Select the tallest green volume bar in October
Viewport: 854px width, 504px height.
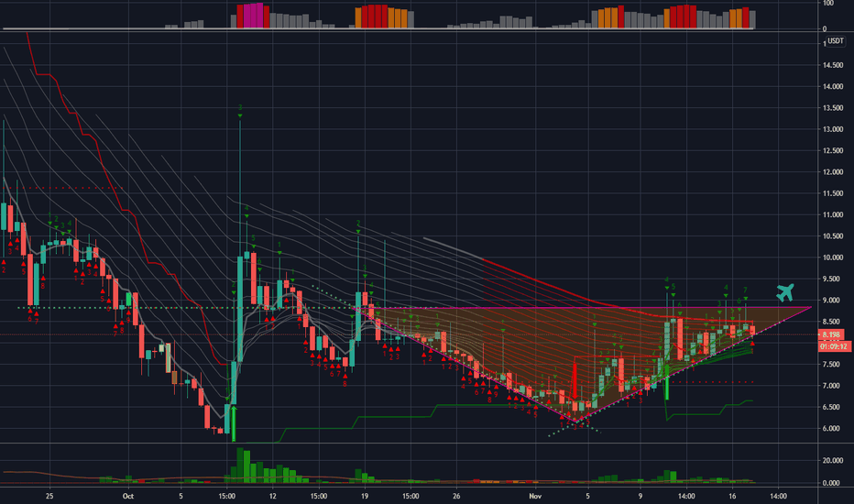(x=240, y=465)
